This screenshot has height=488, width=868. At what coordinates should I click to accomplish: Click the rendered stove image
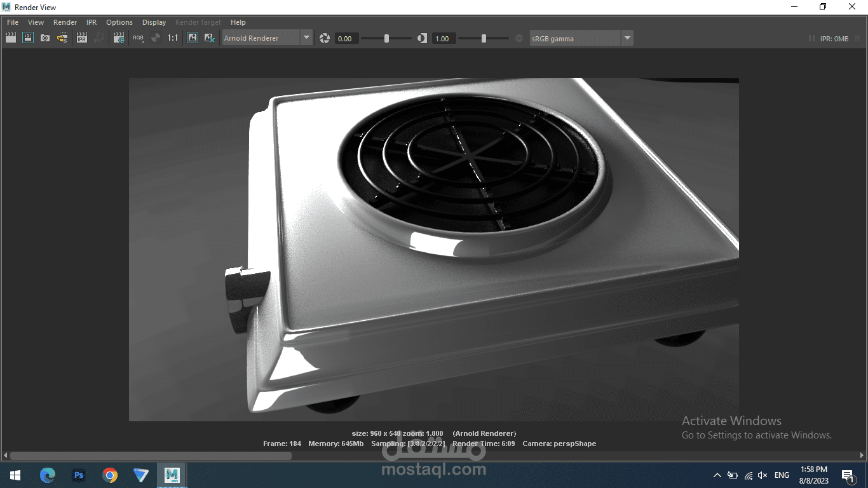pos(434,250)
